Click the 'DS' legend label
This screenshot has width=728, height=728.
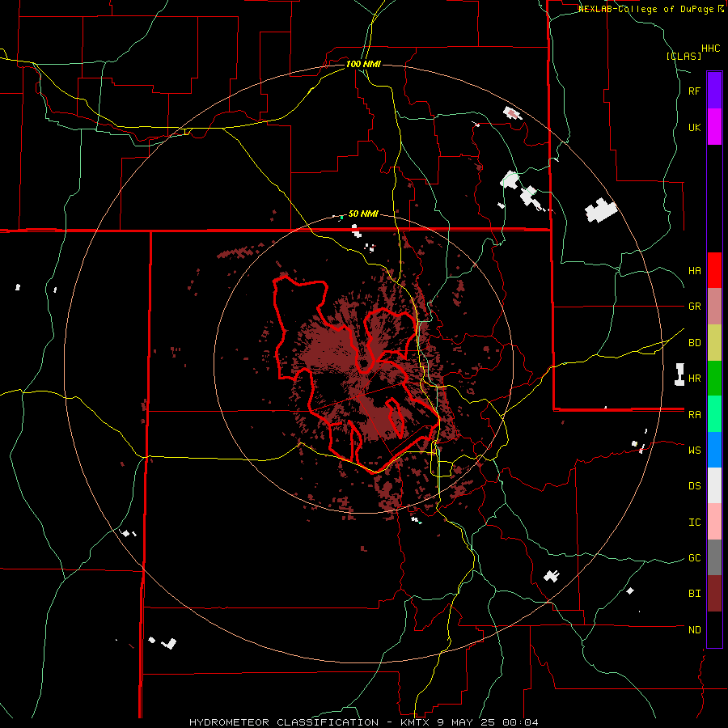click(694, 486)
